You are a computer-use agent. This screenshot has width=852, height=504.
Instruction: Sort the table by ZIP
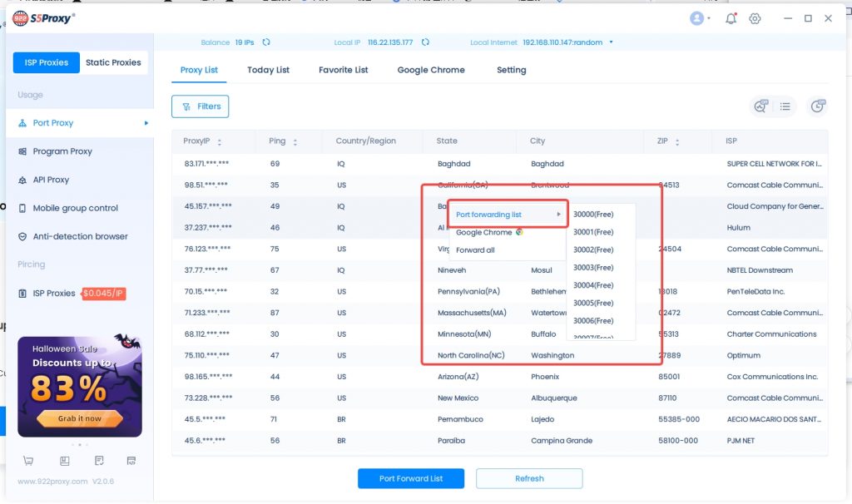pyautogui.click(x=677, y=141)
